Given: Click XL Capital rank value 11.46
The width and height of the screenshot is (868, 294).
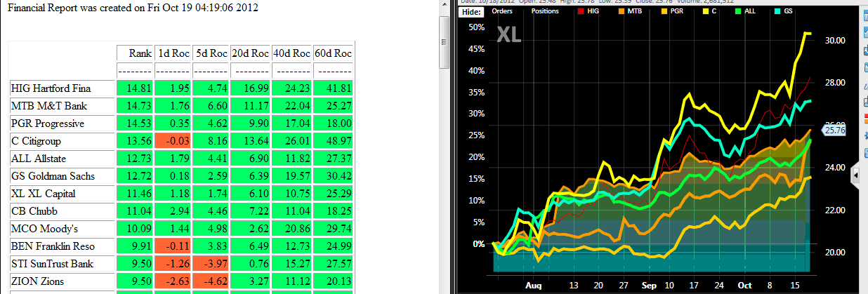Looking at the screenshot, I should (135, 194).
